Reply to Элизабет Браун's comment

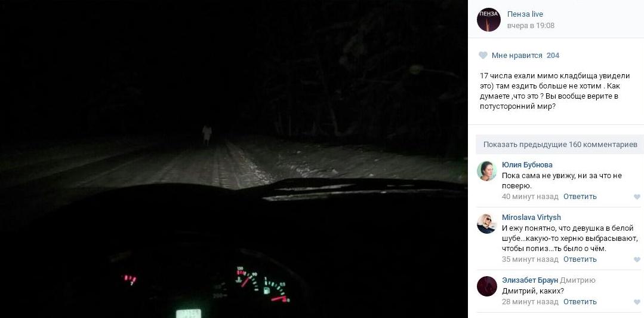click(x=580, y=302)
